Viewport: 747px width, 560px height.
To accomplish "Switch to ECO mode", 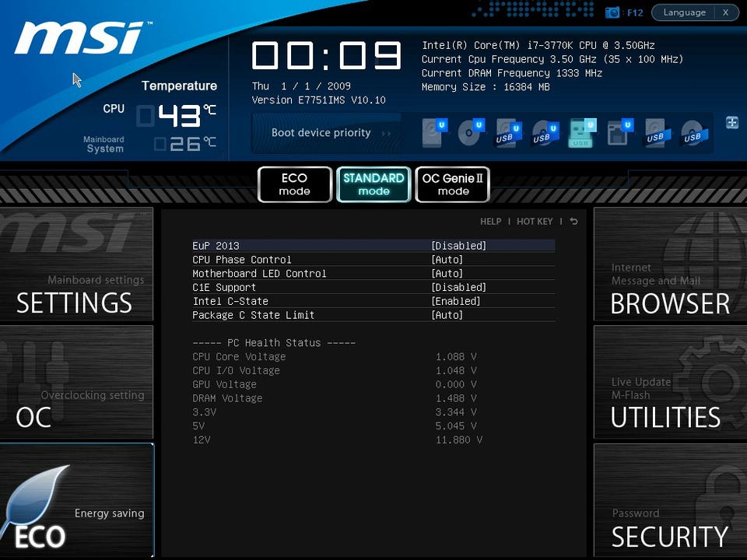I will [294, 184].
